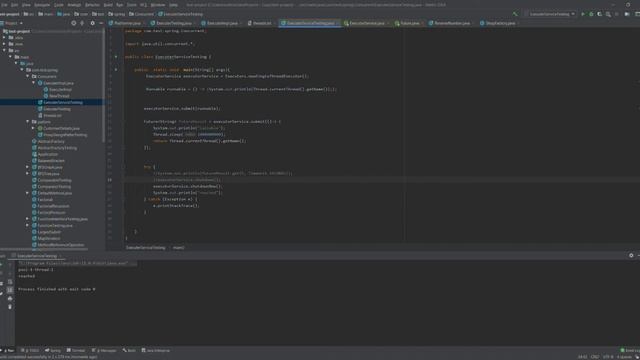Screen dimensions: 640x360
Task: Click the spring breadcrumb in navigation bar
Action: (117, 14)
